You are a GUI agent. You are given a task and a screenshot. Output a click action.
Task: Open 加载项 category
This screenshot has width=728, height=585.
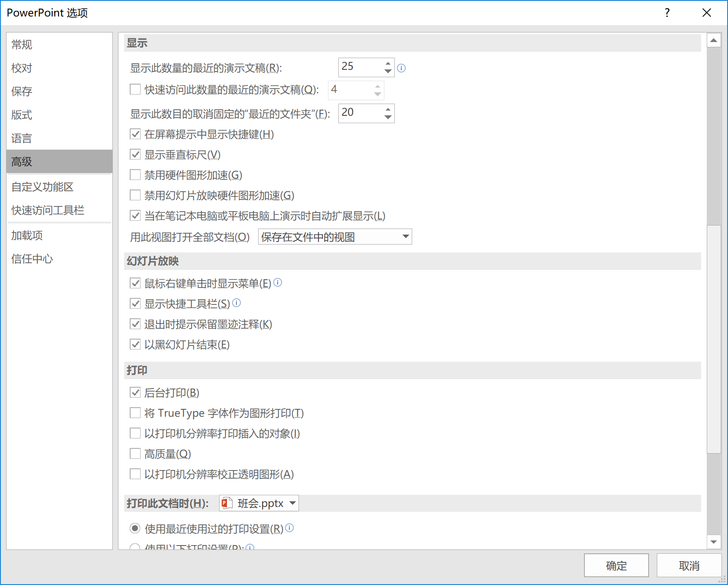coord(59,235)
